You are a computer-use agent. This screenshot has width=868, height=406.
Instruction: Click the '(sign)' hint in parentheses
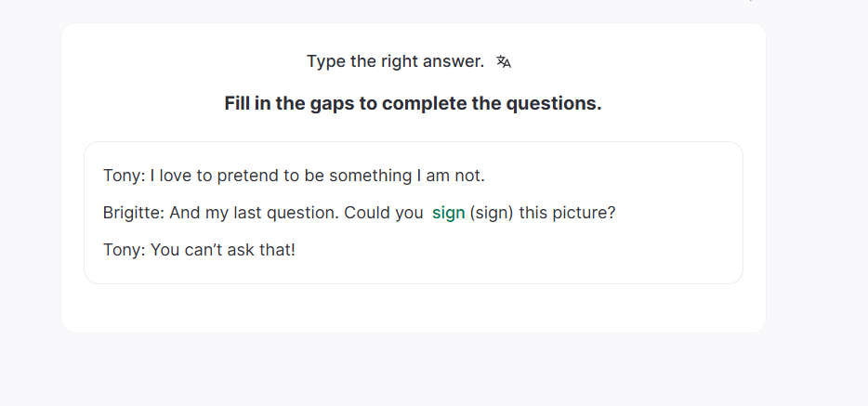[x=492, y=213]
